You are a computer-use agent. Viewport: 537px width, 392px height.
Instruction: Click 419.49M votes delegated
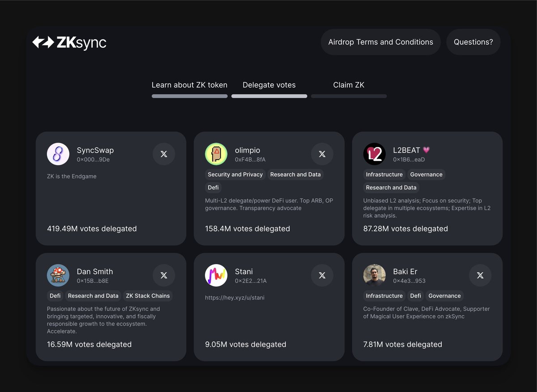[92, 228]
